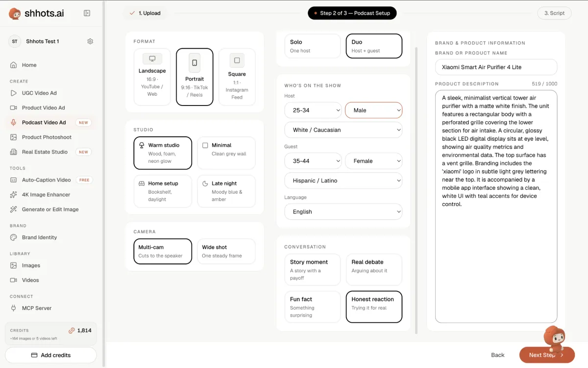Select the Solo one host option

click(x=313, y=46)
